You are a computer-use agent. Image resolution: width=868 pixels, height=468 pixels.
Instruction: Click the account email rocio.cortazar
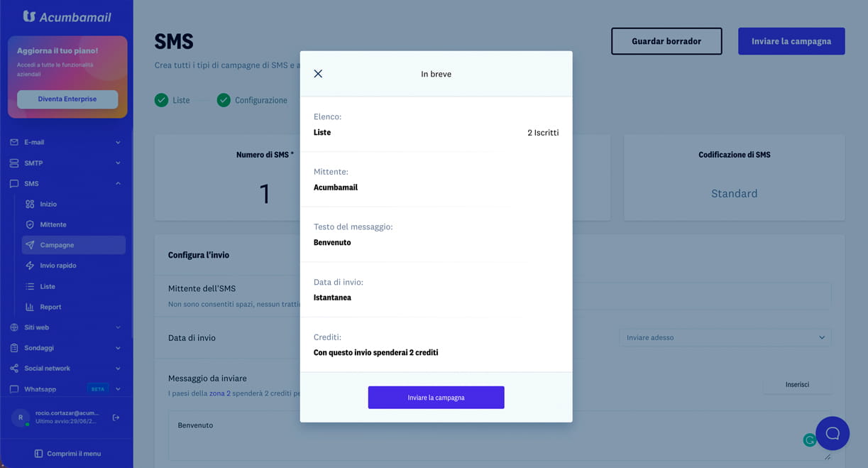[67, 413]
